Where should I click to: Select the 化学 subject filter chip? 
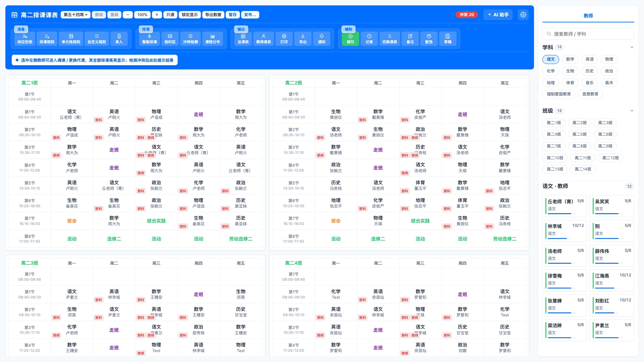point(551,71)
